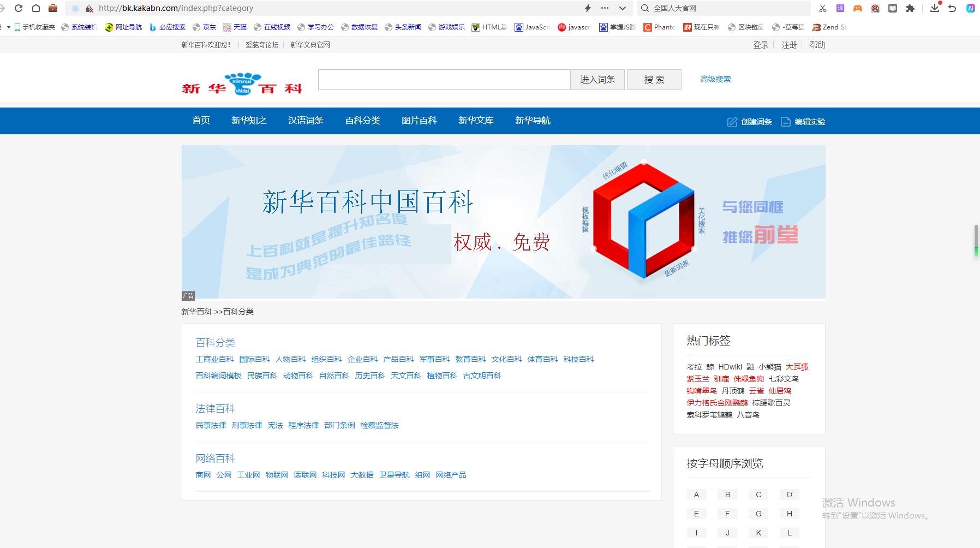
Task: Hit the 搜索 button
Action: 654,80
